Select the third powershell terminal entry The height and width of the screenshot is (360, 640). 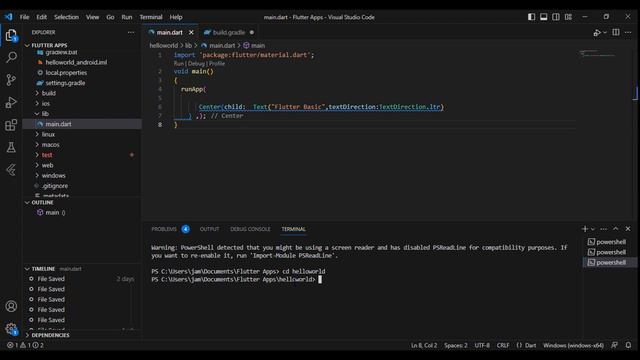click(x=610, y=262)
